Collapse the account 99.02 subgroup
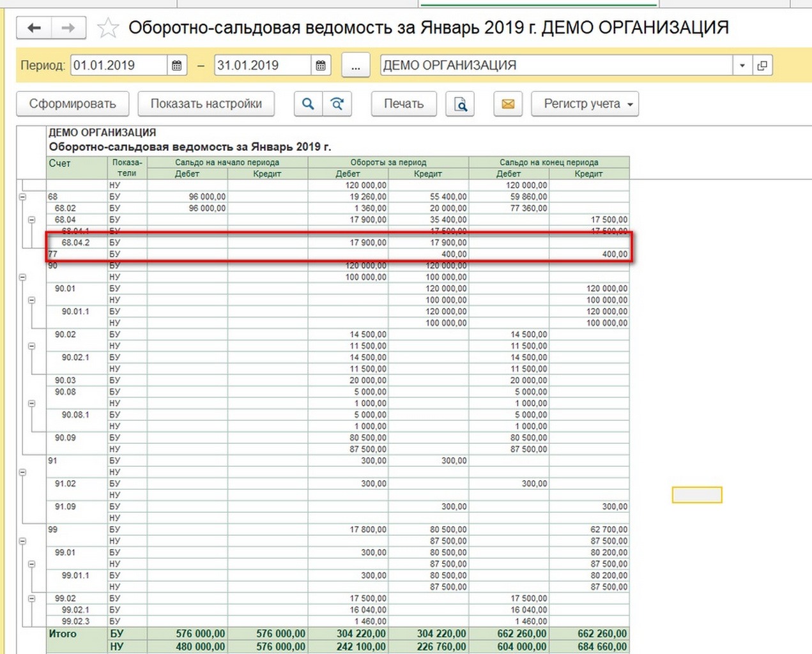This screenshot has height=654, width=812. [31, 598]
